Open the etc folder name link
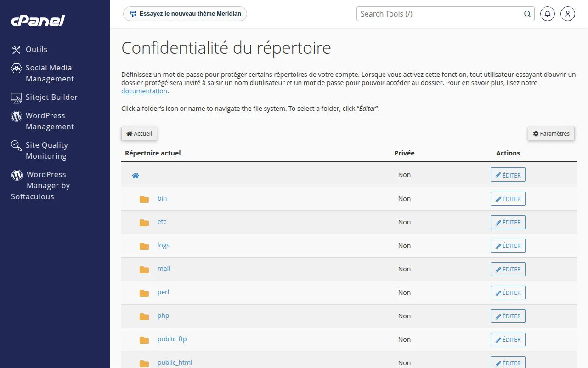The width and height of the screenshot is (588, 368). (x=162, y=222)
